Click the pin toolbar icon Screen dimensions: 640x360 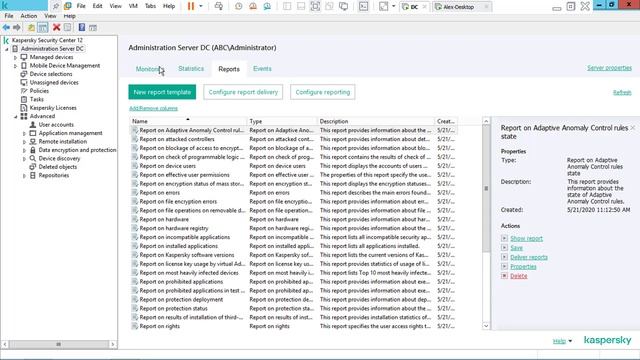[x=56, y=6]
